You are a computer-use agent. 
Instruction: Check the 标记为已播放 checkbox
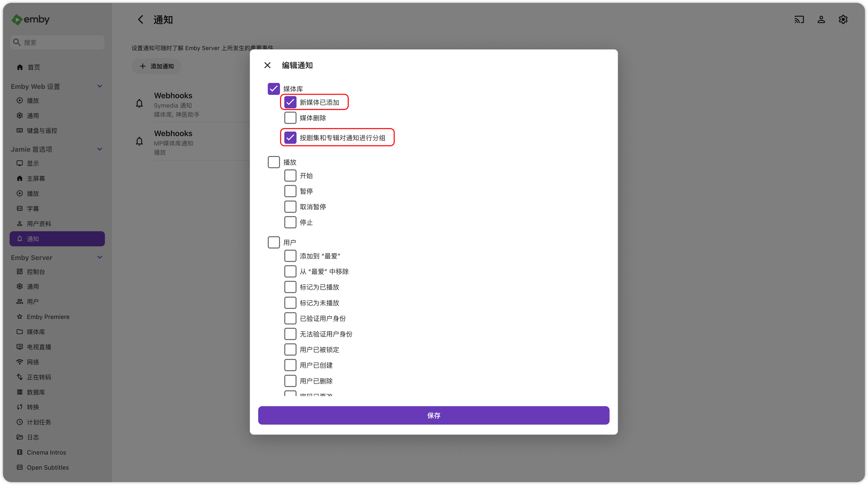click(x=290, y=287)
